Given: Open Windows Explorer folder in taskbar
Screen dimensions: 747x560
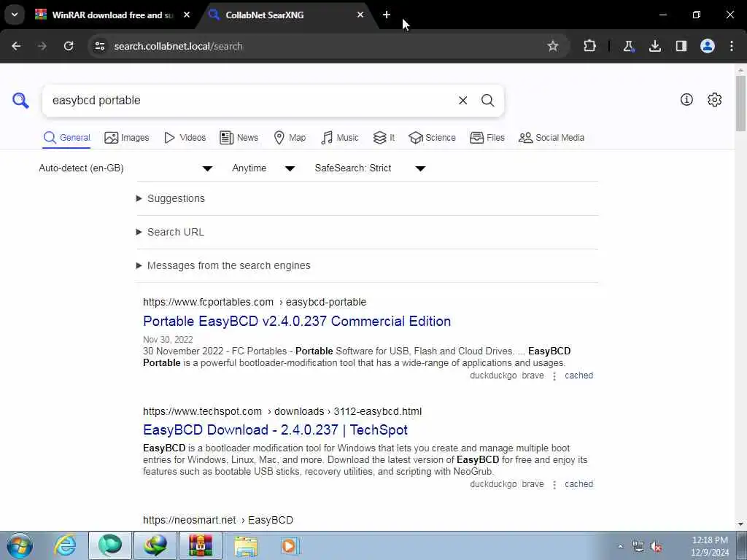Looking at the screenshot, I should point(246,545).
